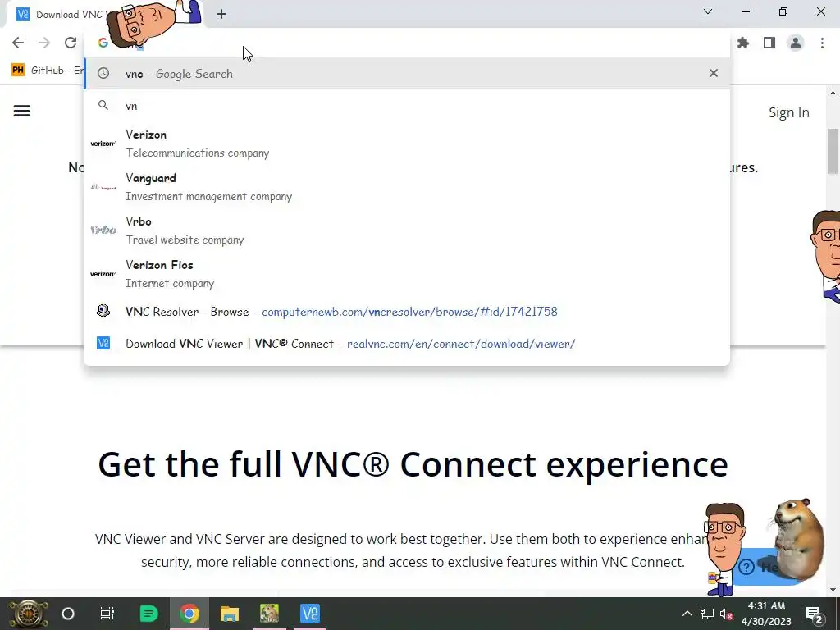The width and height of the screenshot is (840, 630).
Task: Choose the Vrbo travel website suggestion
Action: click(x=407, y=231)
